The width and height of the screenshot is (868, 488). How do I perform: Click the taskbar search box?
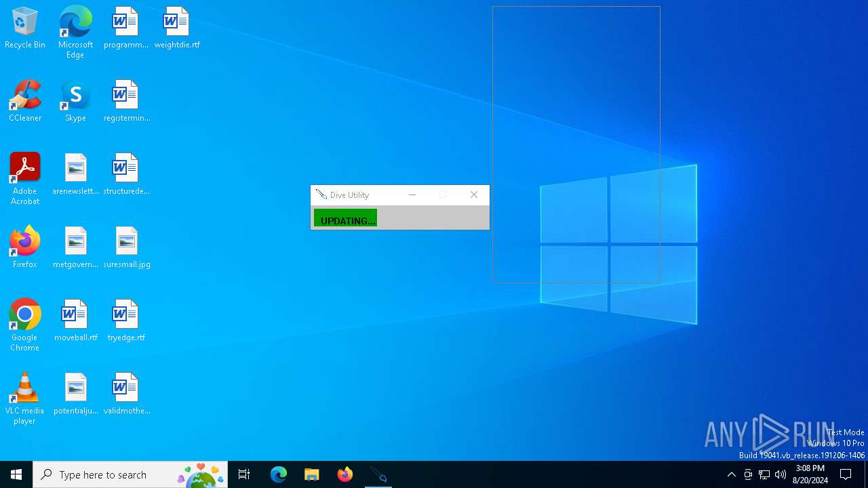pos(130,474)
